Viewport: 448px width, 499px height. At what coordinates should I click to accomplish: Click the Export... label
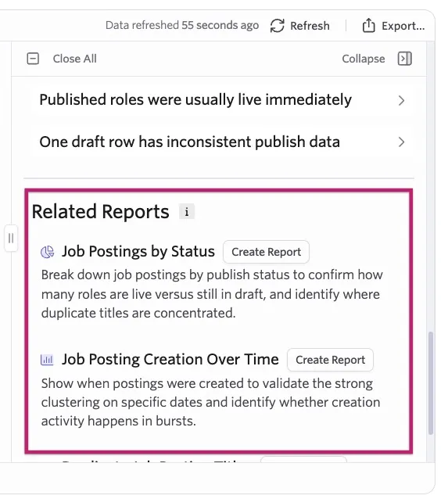point(403,26)
